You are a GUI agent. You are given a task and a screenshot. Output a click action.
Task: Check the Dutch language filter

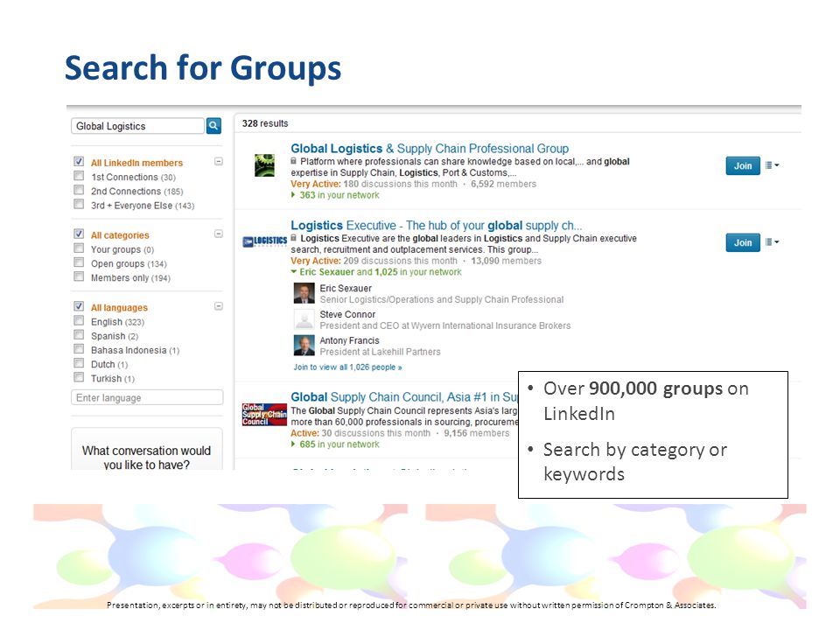tap(79, 363)
